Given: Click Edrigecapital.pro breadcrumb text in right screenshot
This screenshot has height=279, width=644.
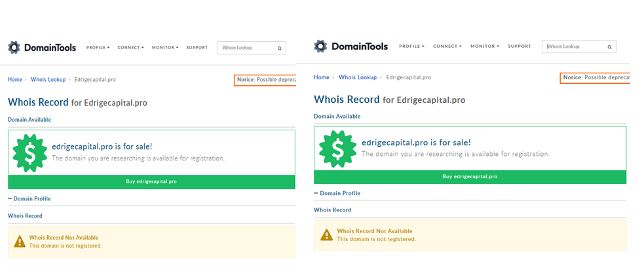Looking at the screenshot, I should click(x=409, y=77).
